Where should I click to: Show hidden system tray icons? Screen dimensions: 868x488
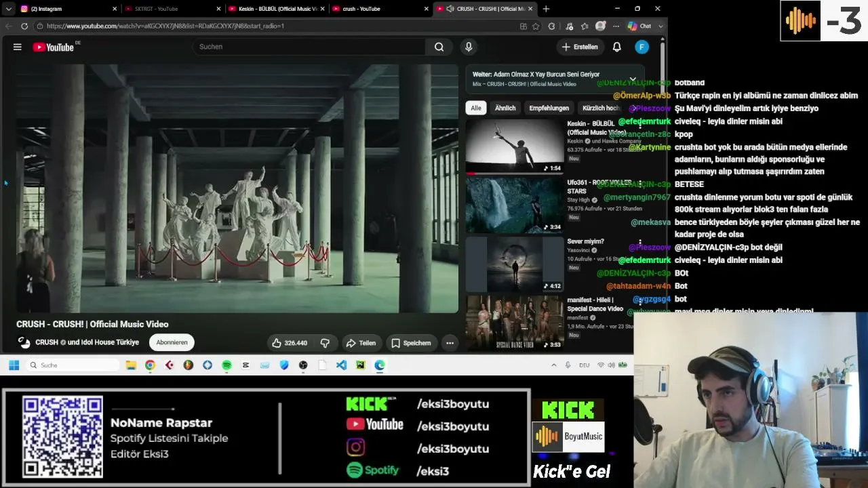553,365
